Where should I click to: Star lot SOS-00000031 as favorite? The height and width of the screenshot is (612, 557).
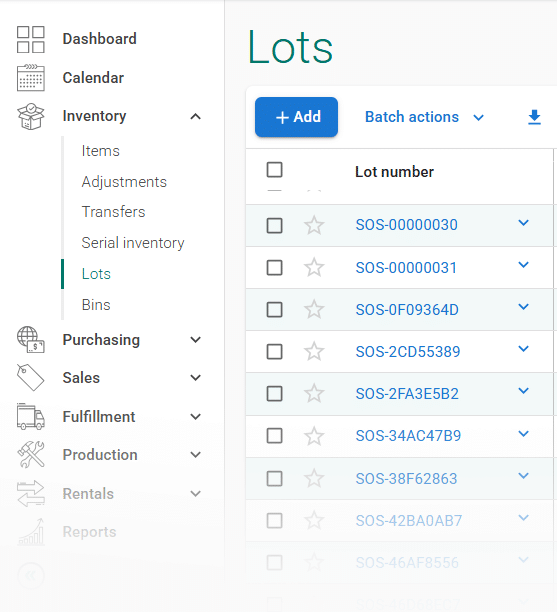point(314,268)
